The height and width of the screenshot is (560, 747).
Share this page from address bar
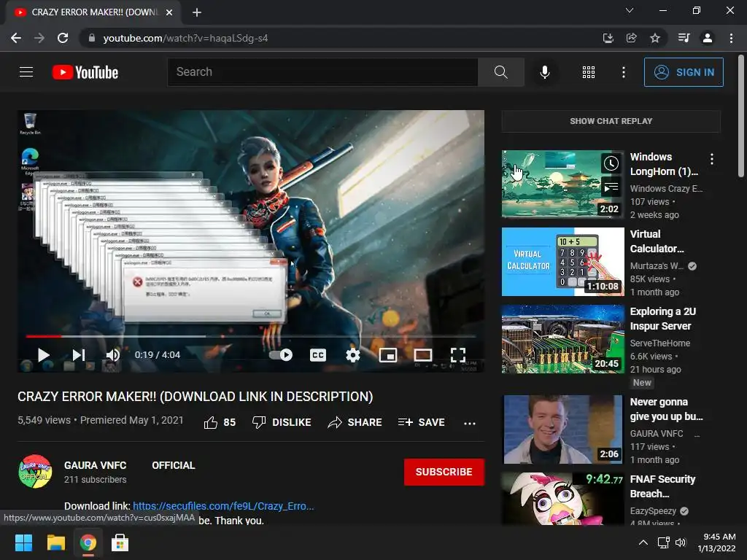tap(632, 38)
